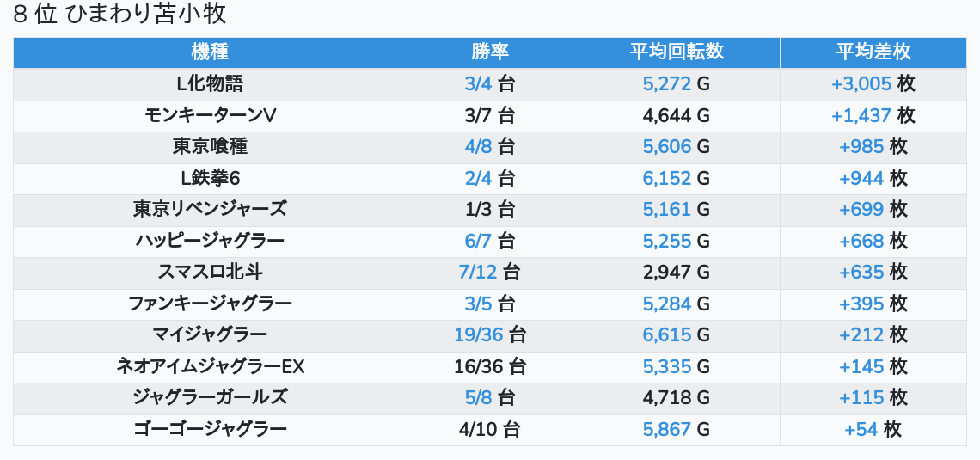
Task: Click the 6,615 average spins value
Action: (x=667, y=334)
